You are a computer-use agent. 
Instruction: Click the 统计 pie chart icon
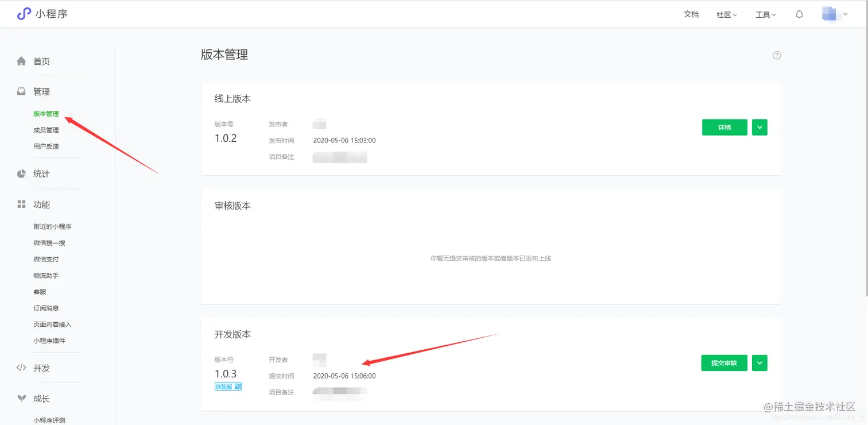point(21,173)
